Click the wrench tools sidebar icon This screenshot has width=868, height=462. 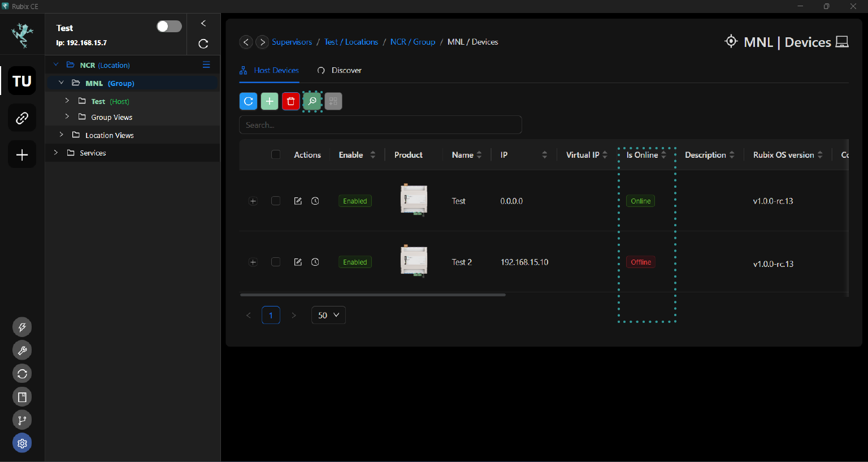22,350
